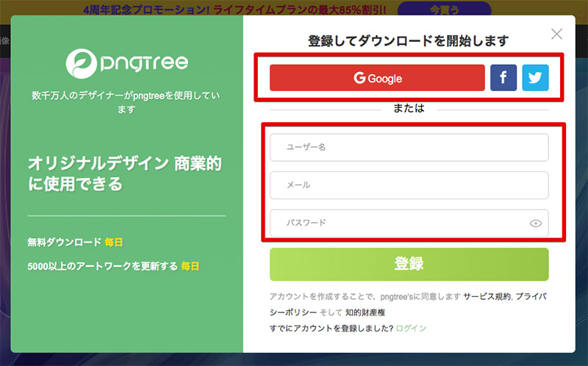588x366 pixels.
Task: Focus the ユーザー名 input field
Action: coord(409,148)
